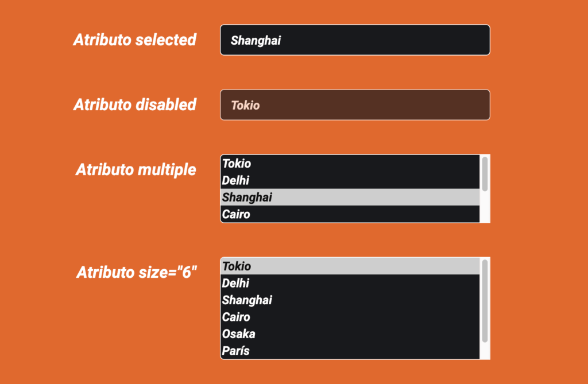Click highlighted Shanghai in multiple list
This screenshot has height=384, width=588.
pyautogui.click(x=350, y=197)
